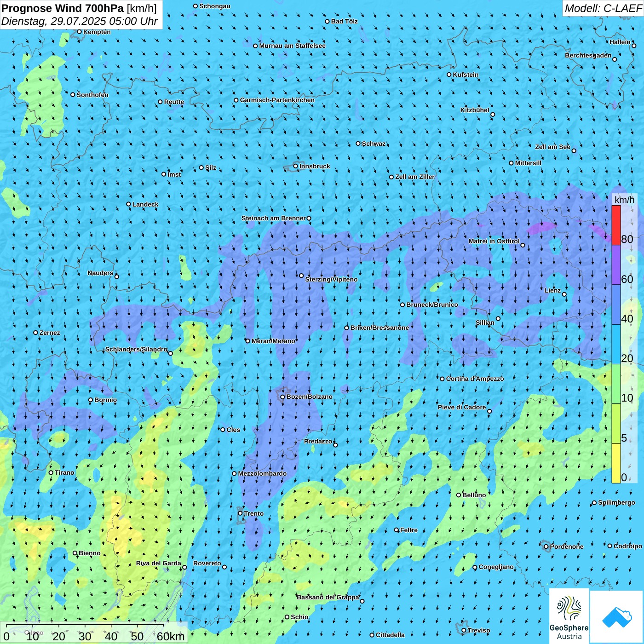Click the 'Modell: C-LAEF' label

603,8
